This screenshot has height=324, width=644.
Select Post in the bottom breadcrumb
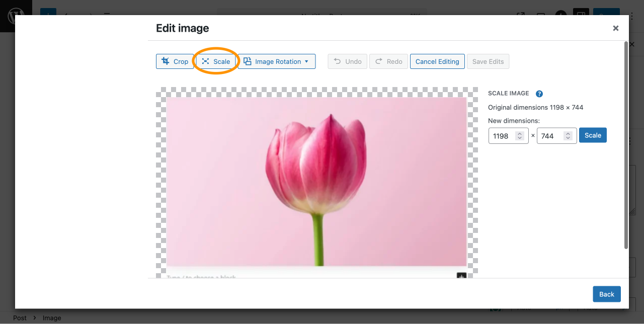click(20, 317)
